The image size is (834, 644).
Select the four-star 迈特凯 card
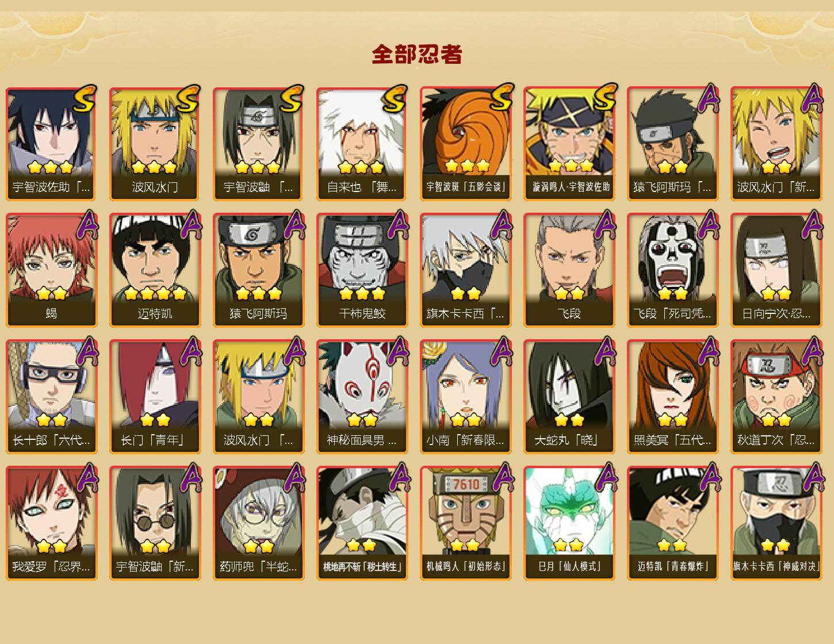(155, 270)
